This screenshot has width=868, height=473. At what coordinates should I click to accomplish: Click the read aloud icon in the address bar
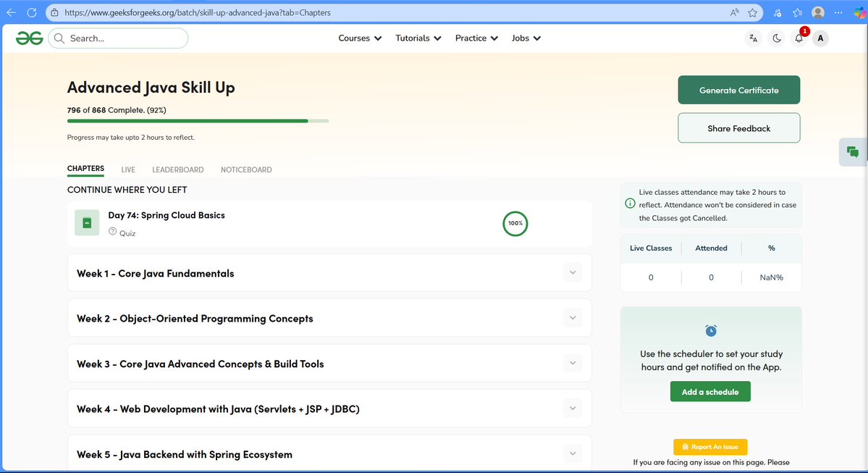pos(735,12)
